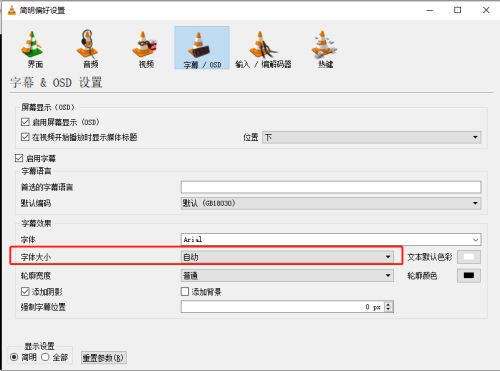The width and height of the screenshot is (500, 371).
Task: Click the 字幕语言 group label
Action: [x=36, y=171]
